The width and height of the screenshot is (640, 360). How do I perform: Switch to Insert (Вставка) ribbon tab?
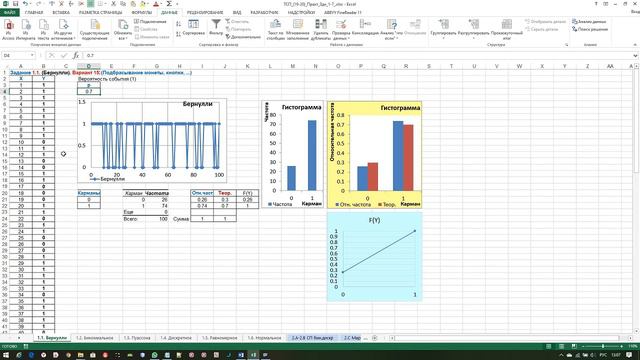click(61, 12)
